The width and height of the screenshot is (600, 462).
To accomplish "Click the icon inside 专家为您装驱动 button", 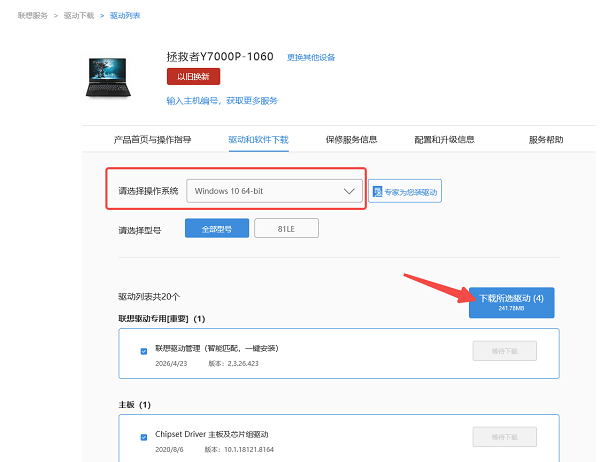I will click(x=377, y=191).
